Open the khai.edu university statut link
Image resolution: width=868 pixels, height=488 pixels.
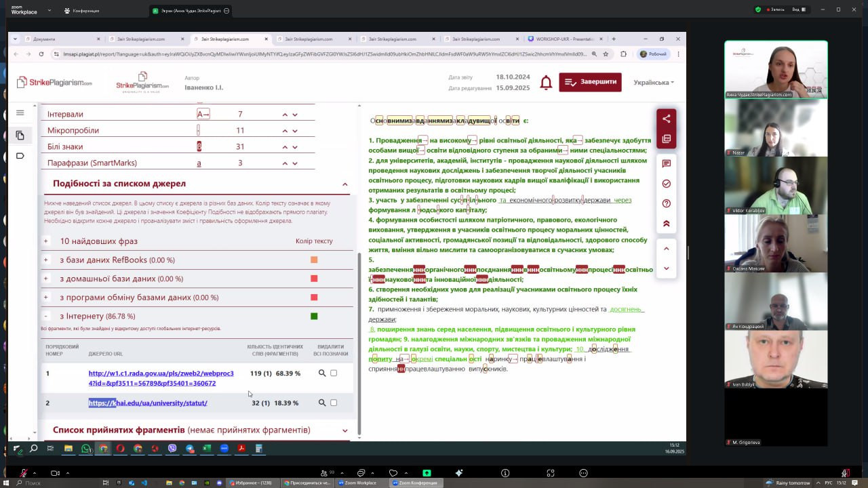pos(148,403)
